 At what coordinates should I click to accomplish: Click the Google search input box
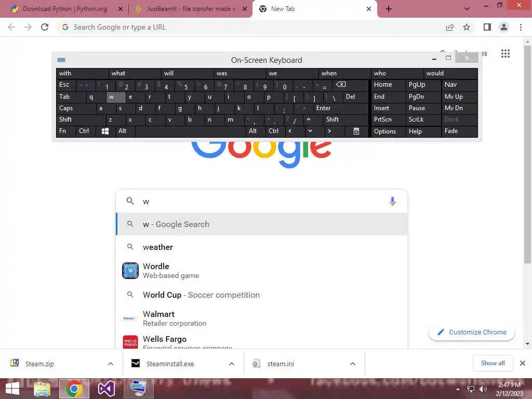pyautogui.click(x=261, y=201)
